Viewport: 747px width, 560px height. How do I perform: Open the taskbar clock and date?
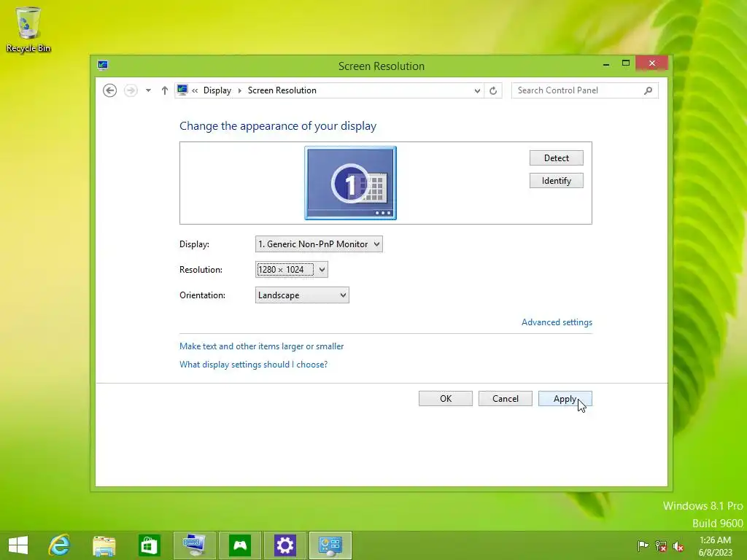[x=715, y=546]
